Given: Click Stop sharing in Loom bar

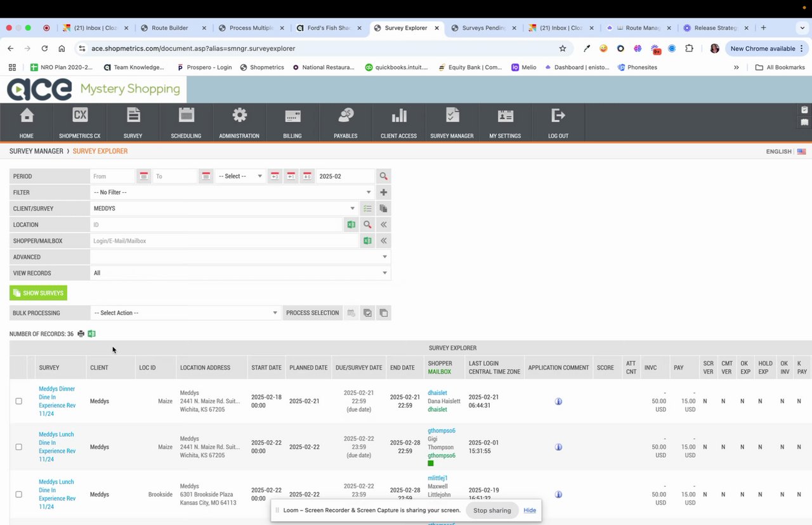Looking at the screenshot, I should pyautogui.click(x=492, y=510).
